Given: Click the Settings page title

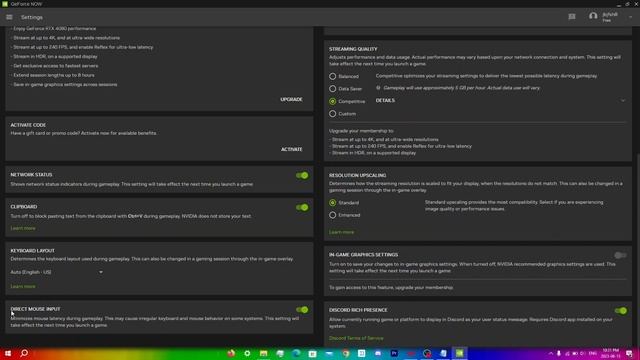Looking at the screenshot, I should click(x=32, y=17).
